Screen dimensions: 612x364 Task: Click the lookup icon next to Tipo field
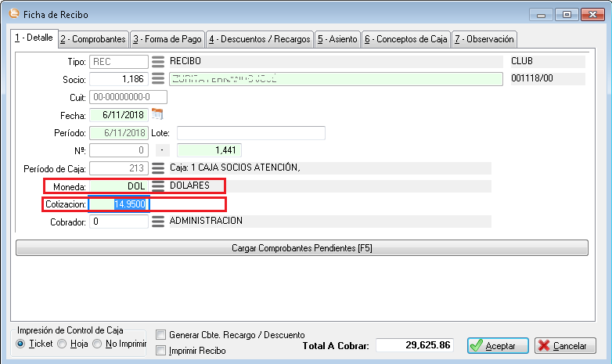coord(158,61)
